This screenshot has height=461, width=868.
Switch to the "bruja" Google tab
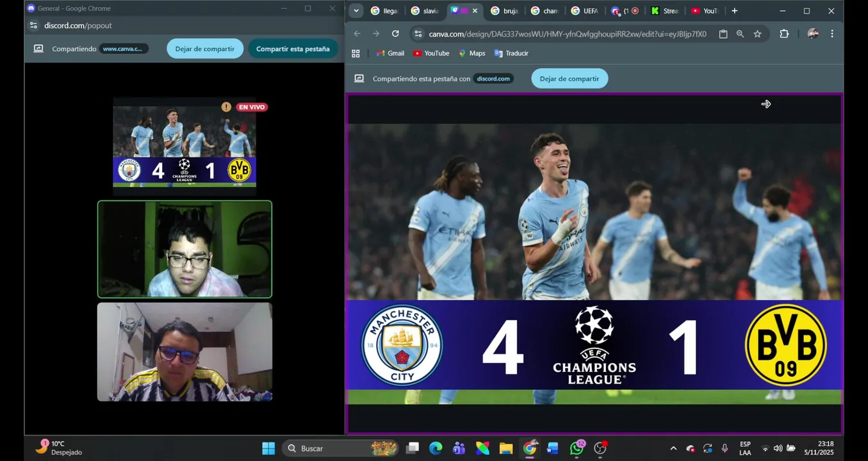[504, 11]
